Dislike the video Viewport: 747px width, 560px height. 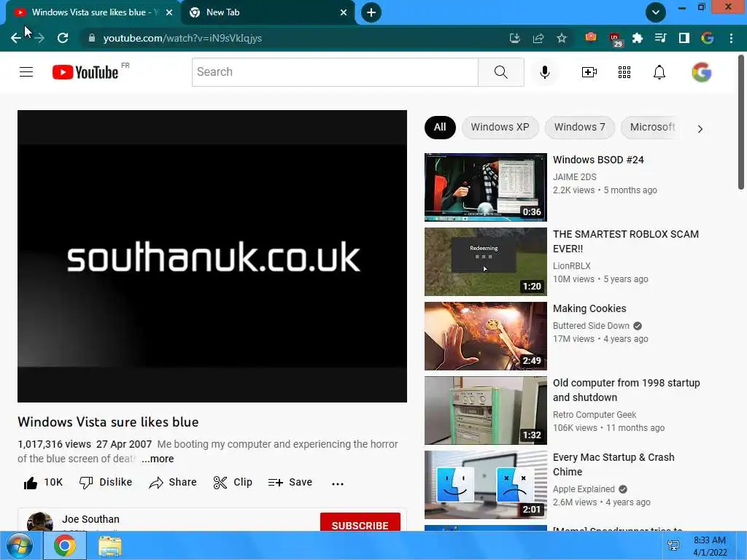[106, 483]
